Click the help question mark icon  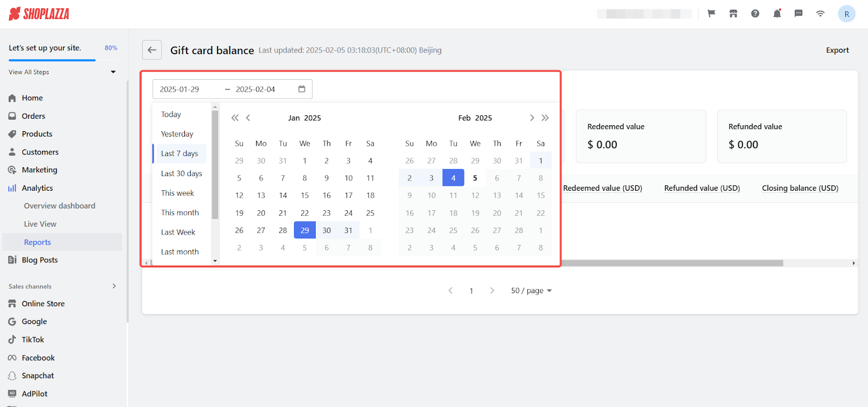point(755,14)
